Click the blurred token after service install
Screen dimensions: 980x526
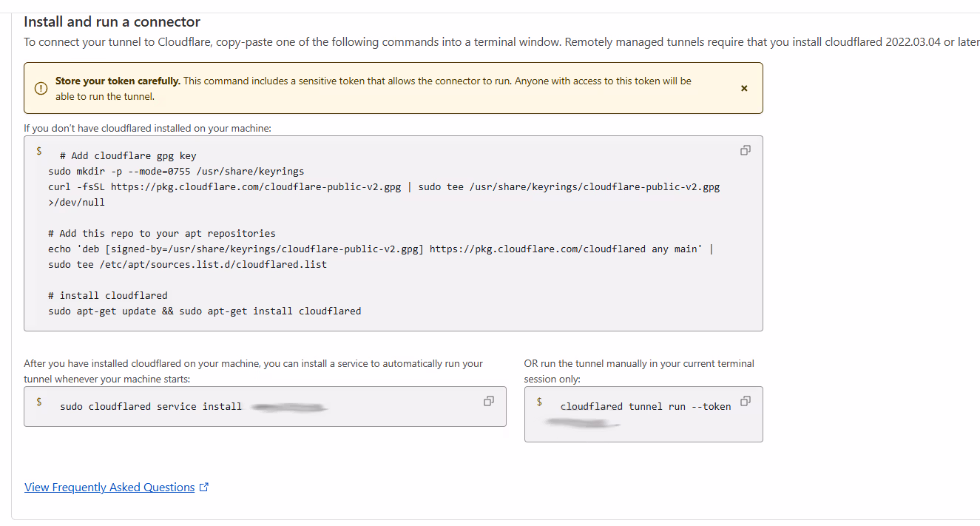pyautogui.click(x=288, y=407)
